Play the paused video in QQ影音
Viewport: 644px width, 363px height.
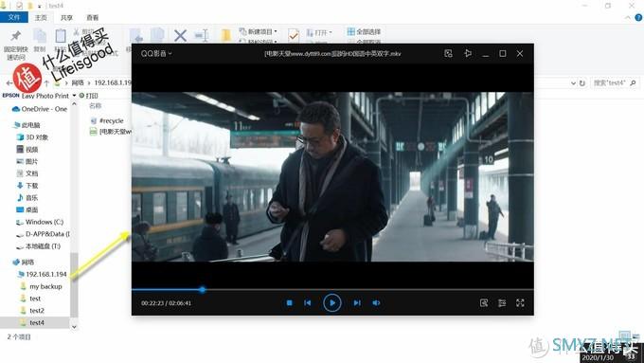tap(331, 303)
